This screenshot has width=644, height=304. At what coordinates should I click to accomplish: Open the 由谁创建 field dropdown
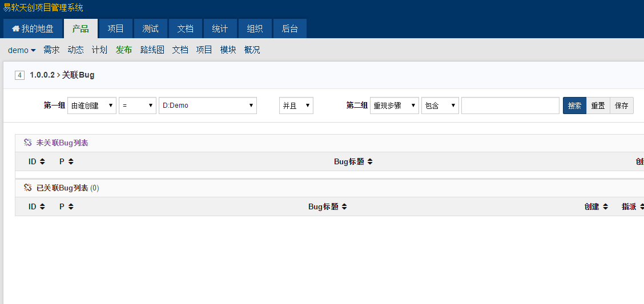tap(92, 106)
